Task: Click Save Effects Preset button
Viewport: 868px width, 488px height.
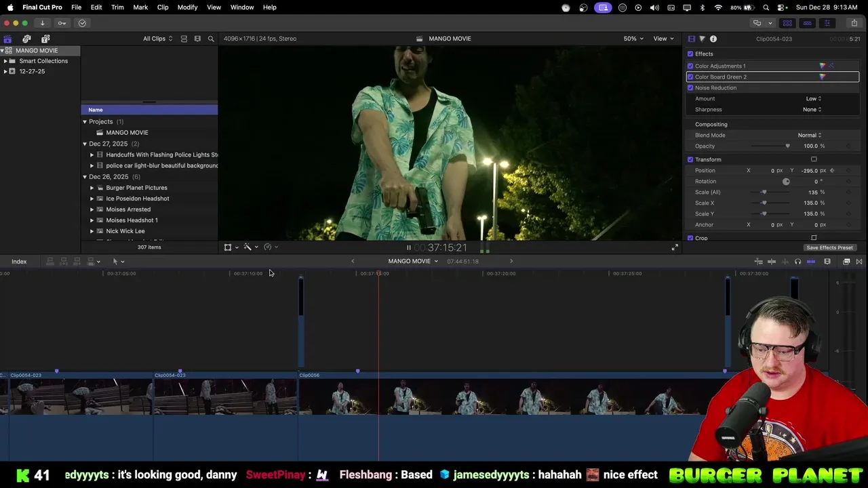Action: 829,247
